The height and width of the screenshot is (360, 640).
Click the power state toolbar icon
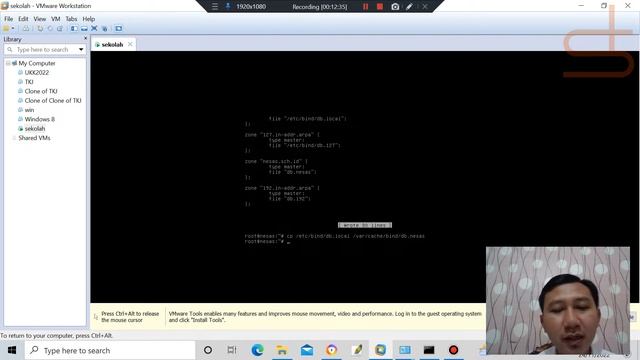[x=6, y=29]
